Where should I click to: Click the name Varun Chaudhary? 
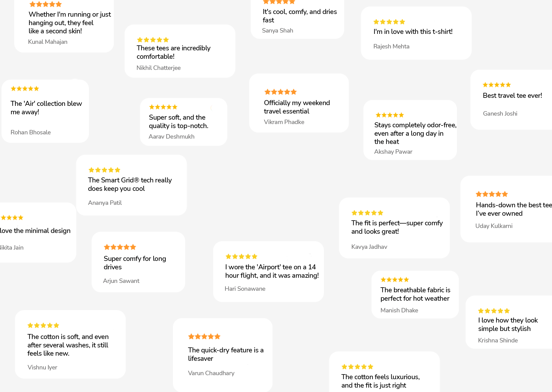(211, 373)
